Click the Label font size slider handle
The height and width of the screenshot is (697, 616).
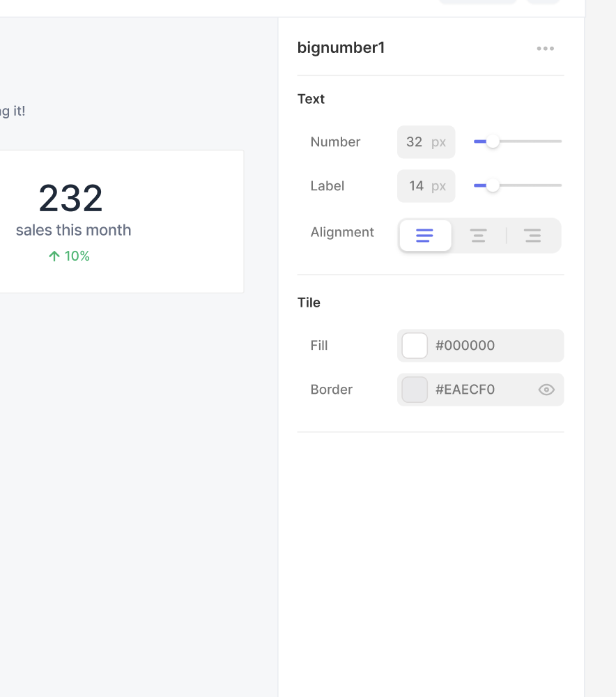(x=494, y=185)
